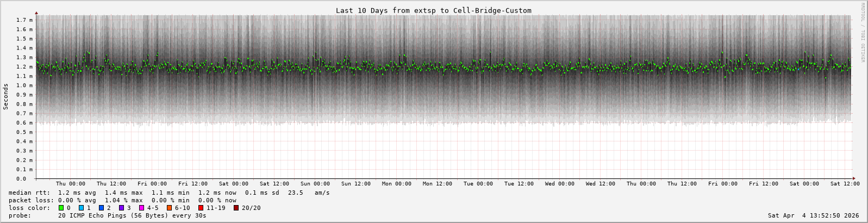Screen dimensions: 868x223
Task: Click the packet loss statistics line
Action: click(x=122, y=200)
